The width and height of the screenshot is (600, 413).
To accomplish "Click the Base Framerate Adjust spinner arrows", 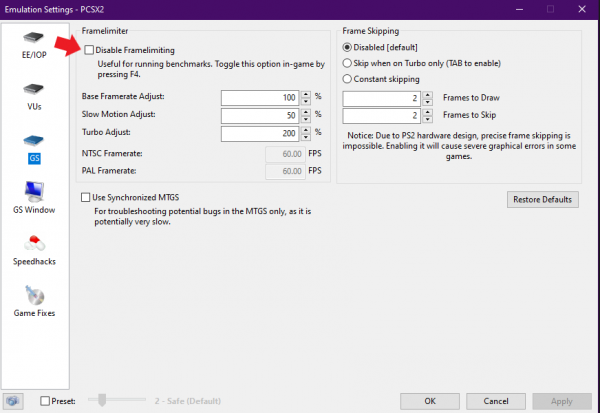I will click(x=305, y=98).
